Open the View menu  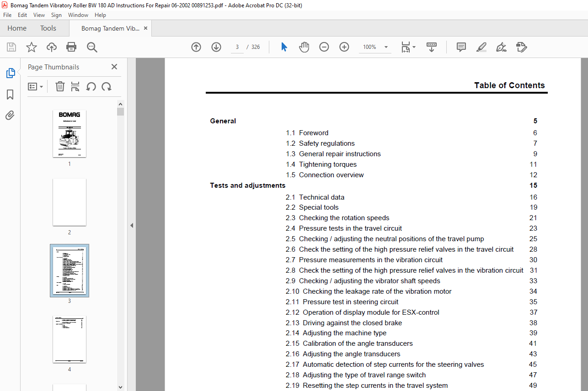(x=39, y=15)
